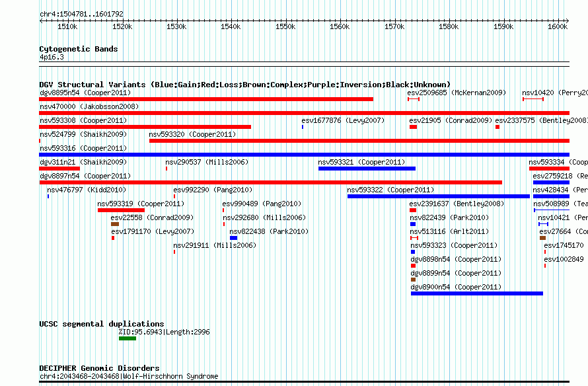Select the red dgv311n21 bar
Image resolution: width=588 pixels, height=386 pixels.
click(x=59, y=169)
